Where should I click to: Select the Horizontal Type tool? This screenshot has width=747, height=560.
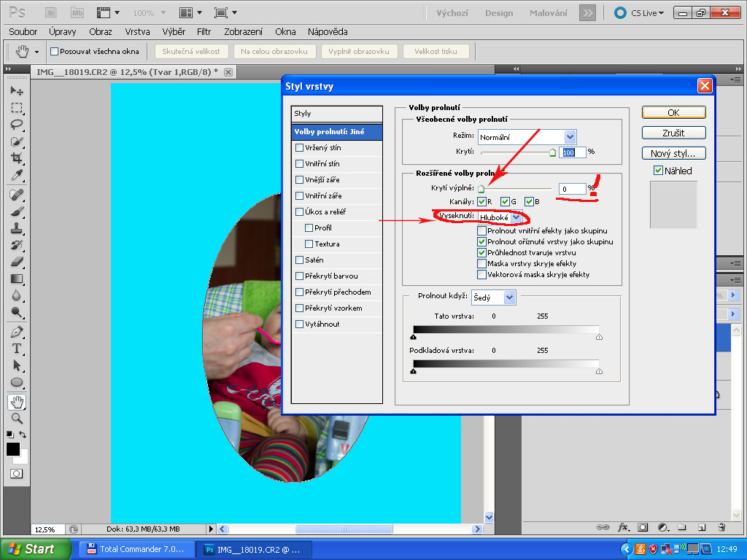[x=17, y=349]
